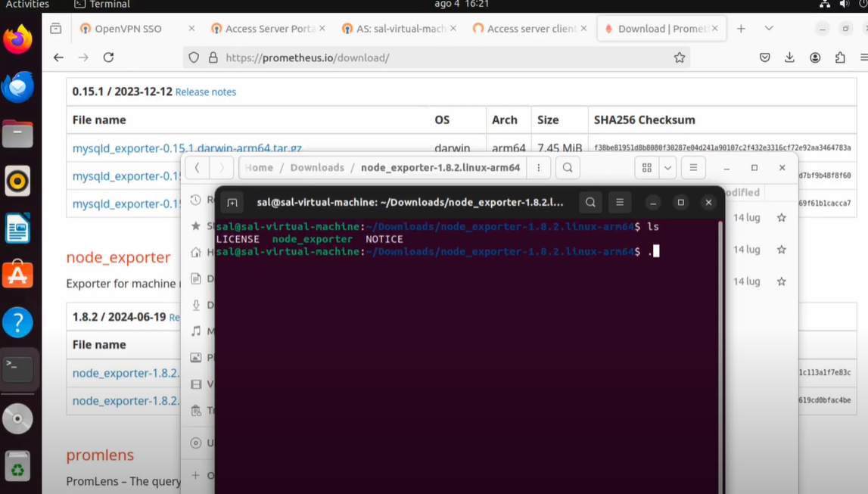868x494 pixels.
Task: Open the disc drive icon in the dock
Action: [x=17, y=419]
